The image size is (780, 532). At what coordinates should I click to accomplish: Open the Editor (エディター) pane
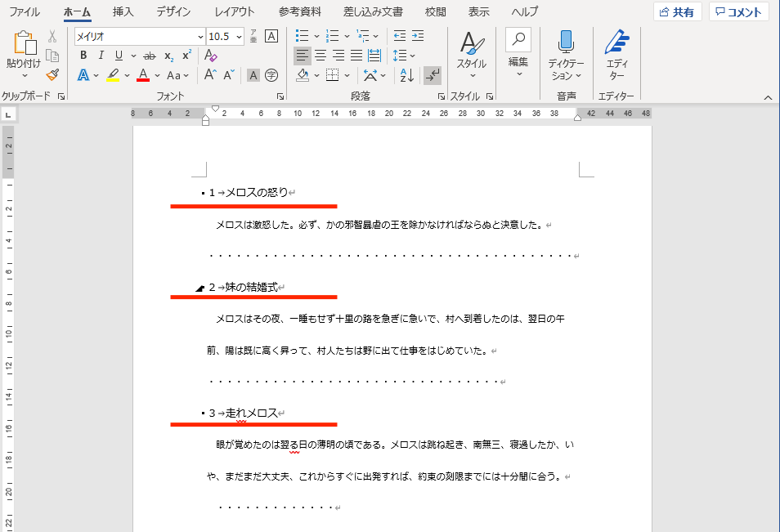(616, 42)
